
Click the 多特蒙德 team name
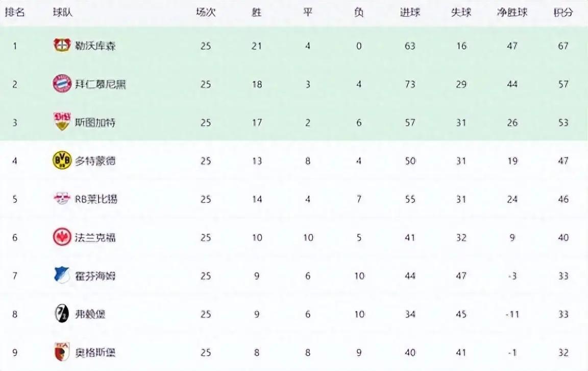click(95, 161)
